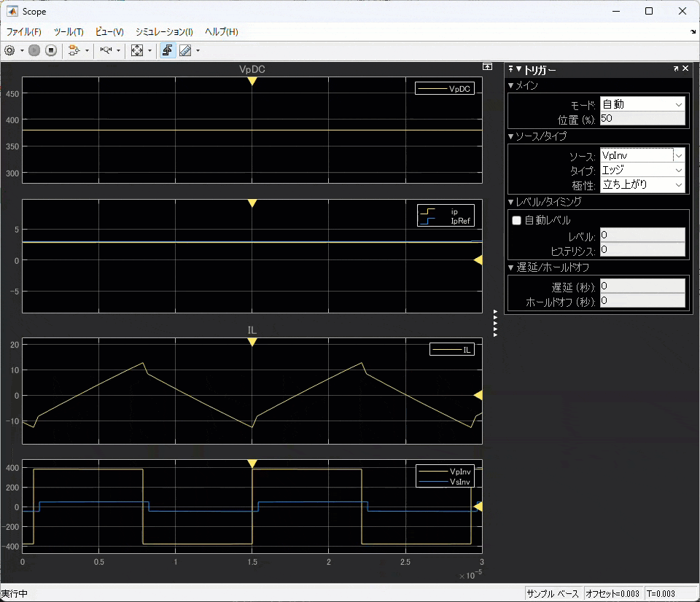Click the VpDC legend entry
This screenshot has height=602, width=700.
coord(445,88)
